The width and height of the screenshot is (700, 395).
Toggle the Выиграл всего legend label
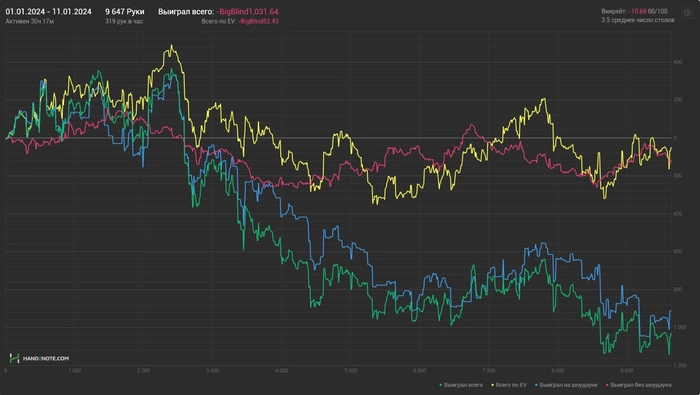pos(463,385)
